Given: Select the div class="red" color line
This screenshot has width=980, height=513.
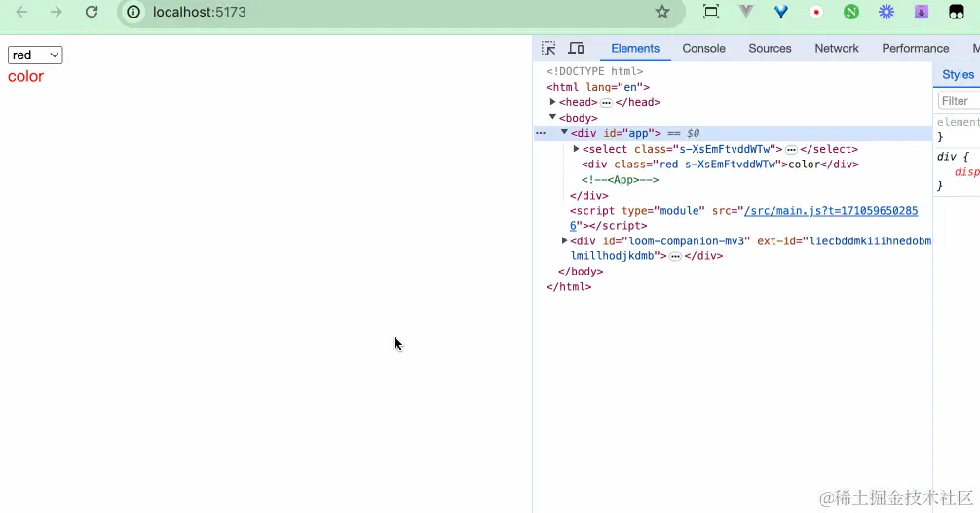Looking at the screenshot, I should (720, 165).
